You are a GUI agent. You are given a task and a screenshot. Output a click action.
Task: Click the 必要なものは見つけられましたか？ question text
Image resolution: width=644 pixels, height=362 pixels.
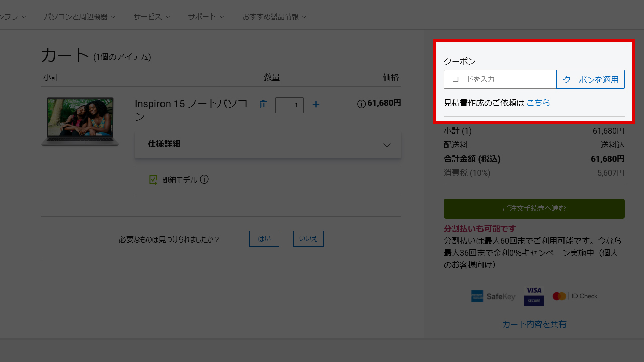[170, 239]
